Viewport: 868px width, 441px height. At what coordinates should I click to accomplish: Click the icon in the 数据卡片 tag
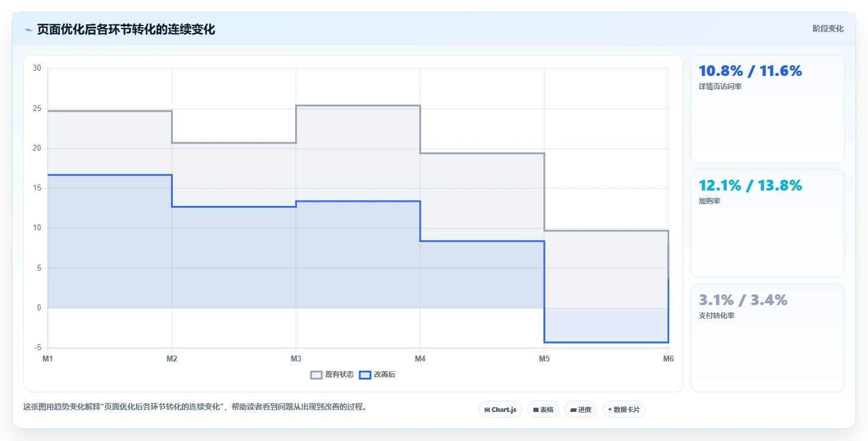click(x=610, y=410)
